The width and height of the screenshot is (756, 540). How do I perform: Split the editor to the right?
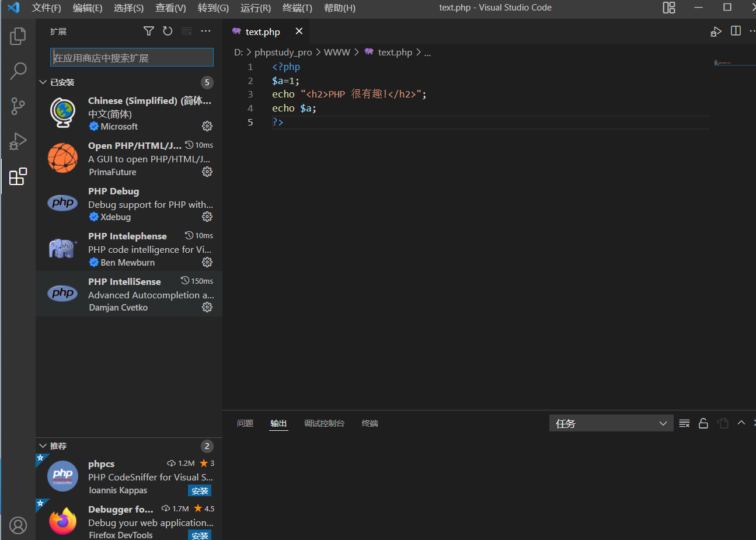(736, 31)
